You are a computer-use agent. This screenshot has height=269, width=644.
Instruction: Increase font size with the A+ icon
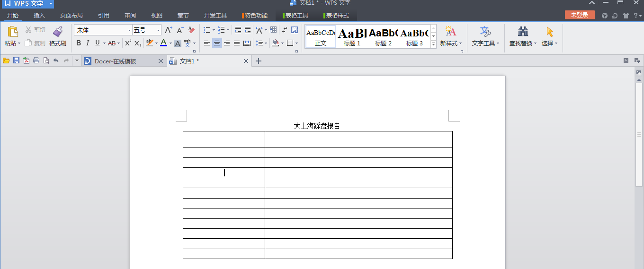(169, 30)
